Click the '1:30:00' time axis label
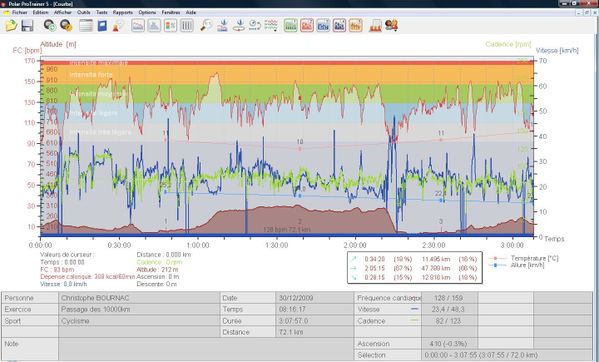Screen dimensions: 599x362 pos(276,245)
